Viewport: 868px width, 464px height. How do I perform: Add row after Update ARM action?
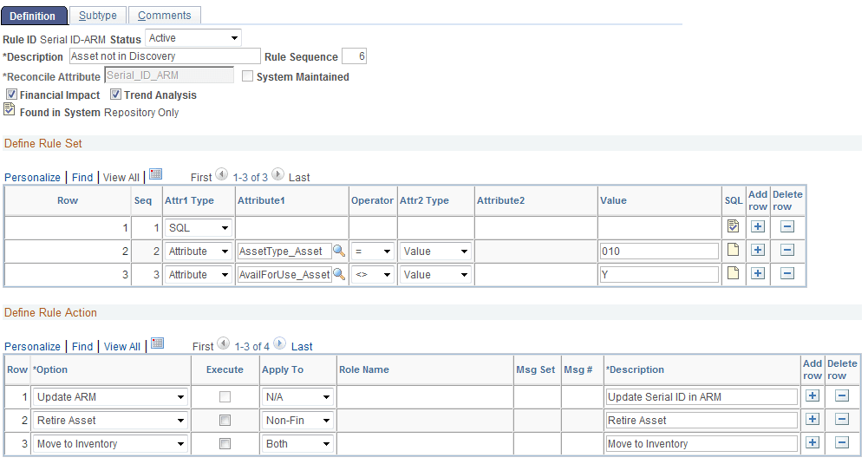813,395
